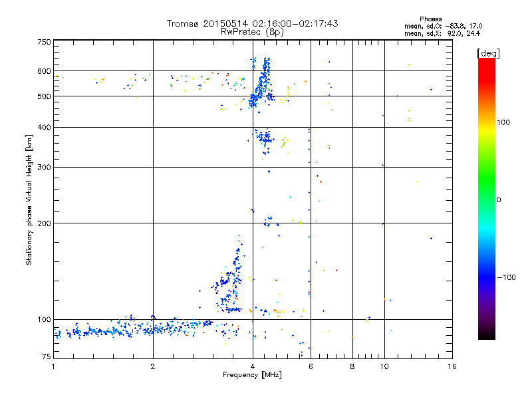Click the "mean, sd,O: -83.8, 17.0" line
Viewport: 532px width, 399px height.
tap(443, 26)
